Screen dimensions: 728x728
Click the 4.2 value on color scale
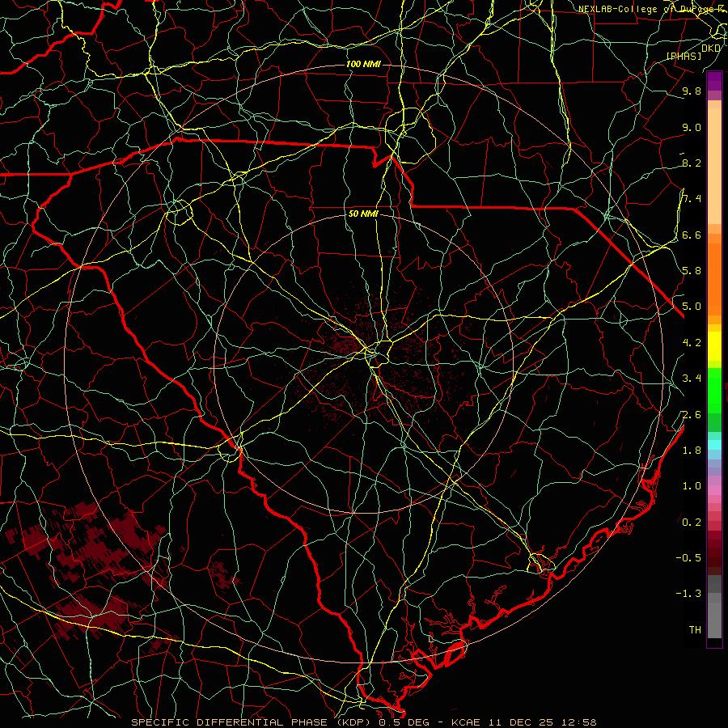(692, 343)
